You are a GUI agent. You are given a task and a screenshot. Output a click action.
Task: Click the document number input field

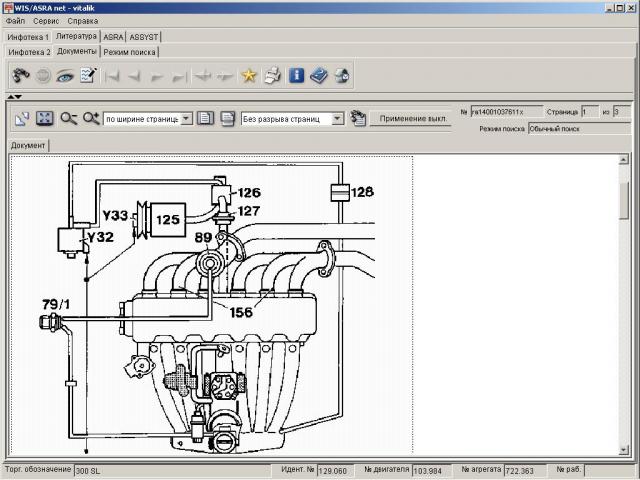click(x=506, y=112)
